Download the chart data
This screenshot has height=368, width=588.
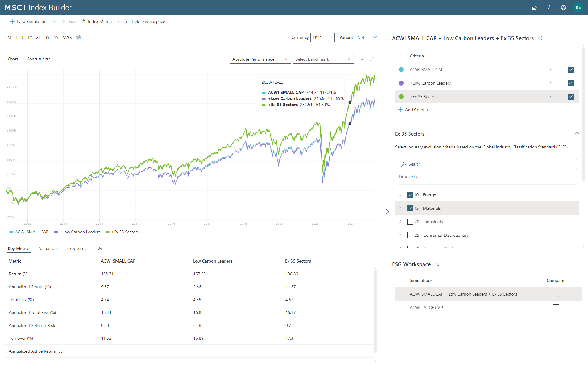pyautogui.click(x=362, y=59)
